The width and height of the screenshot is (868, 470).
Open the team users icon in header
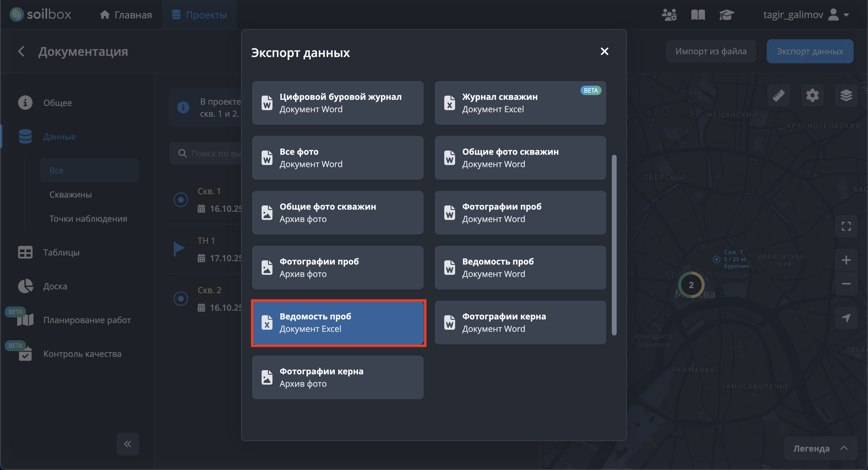click(669, 15)
